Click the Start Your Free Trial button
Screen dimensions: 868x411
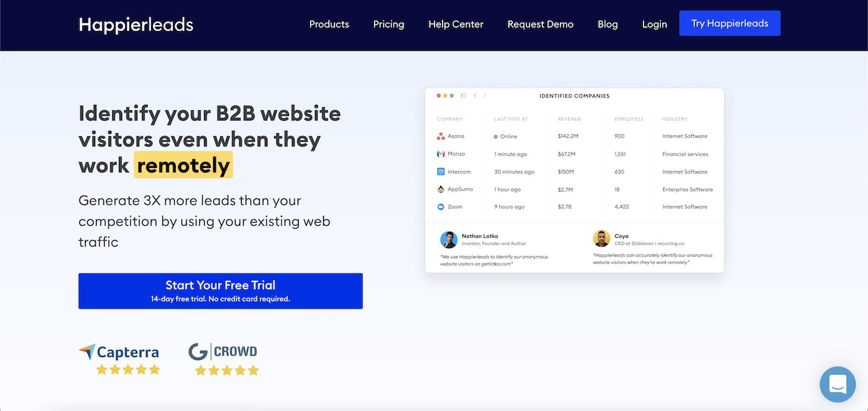[221, 291]
